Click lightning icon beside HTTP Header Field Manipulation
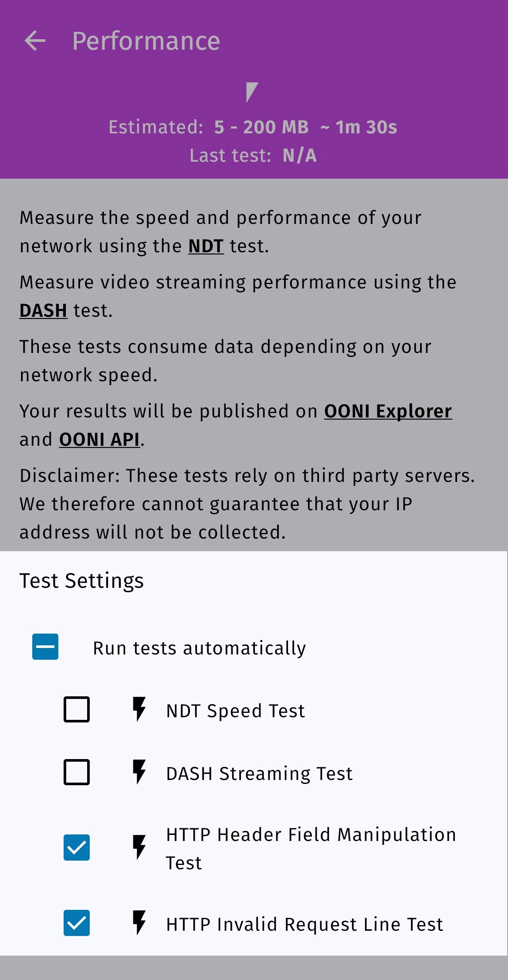 coord(139,848)
